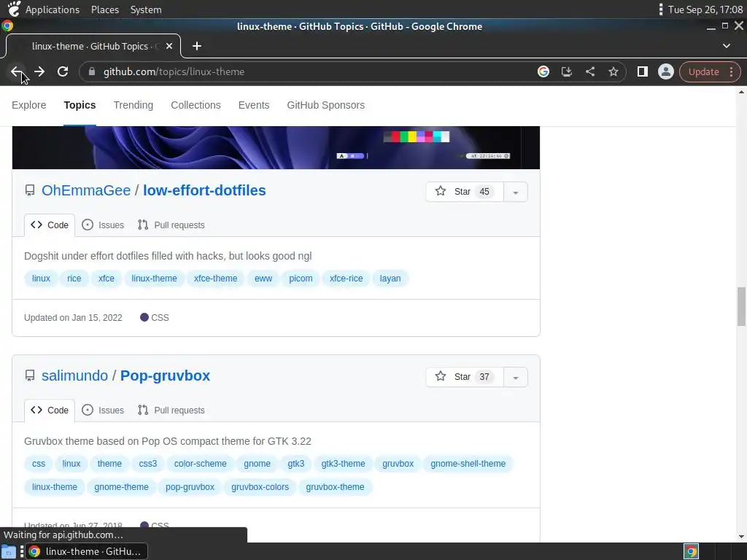
Task: Open the Events page
Action: (254, 105)
